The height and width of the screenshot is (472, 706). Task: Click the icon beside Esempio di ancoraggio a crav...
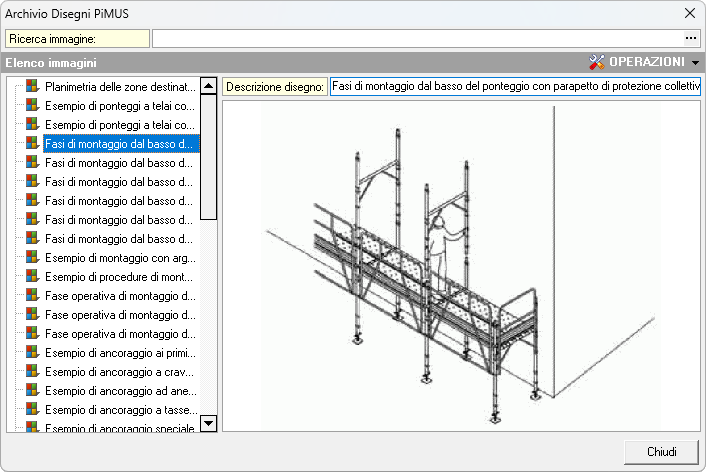point(33,372)
